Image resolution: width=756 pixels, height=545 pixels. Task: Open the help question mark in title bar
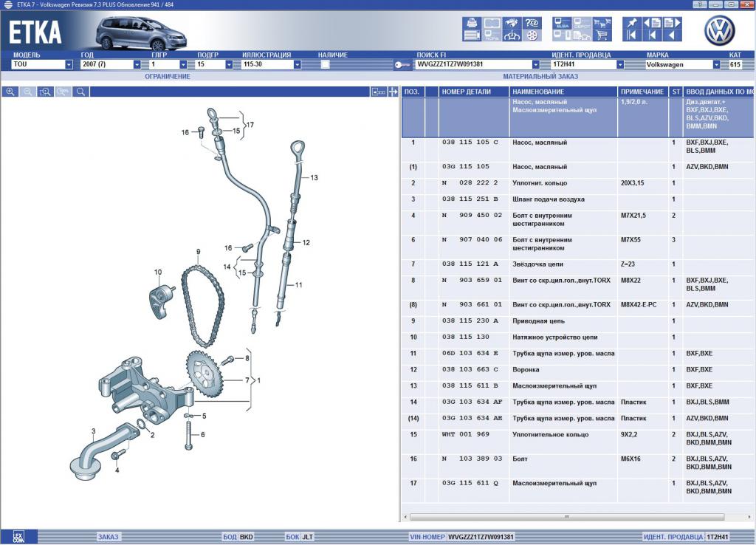coord(700,4)
